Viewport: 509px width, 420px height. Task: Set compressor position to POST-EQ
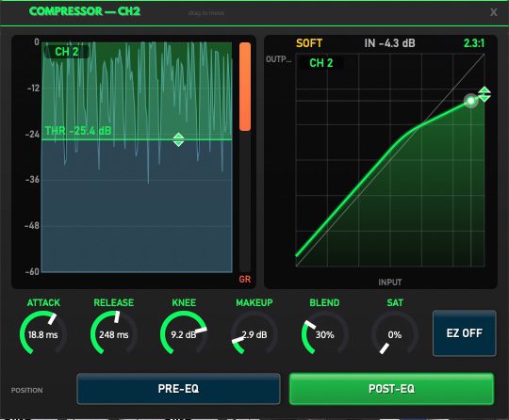click(391, 389)
